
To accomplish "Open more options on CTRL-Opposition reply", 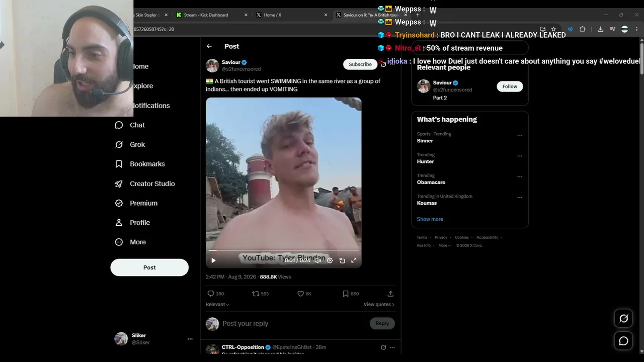I will coord(392,347).
